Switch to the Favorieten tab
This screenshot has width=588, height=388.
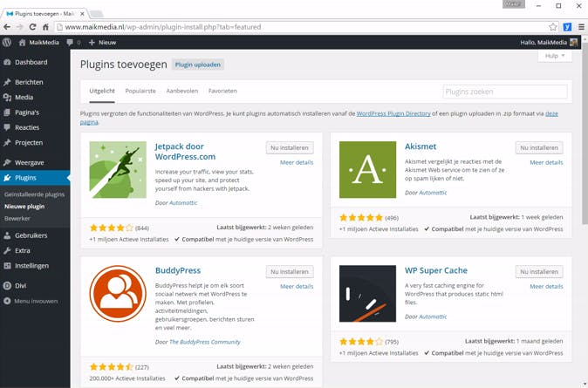222,91
